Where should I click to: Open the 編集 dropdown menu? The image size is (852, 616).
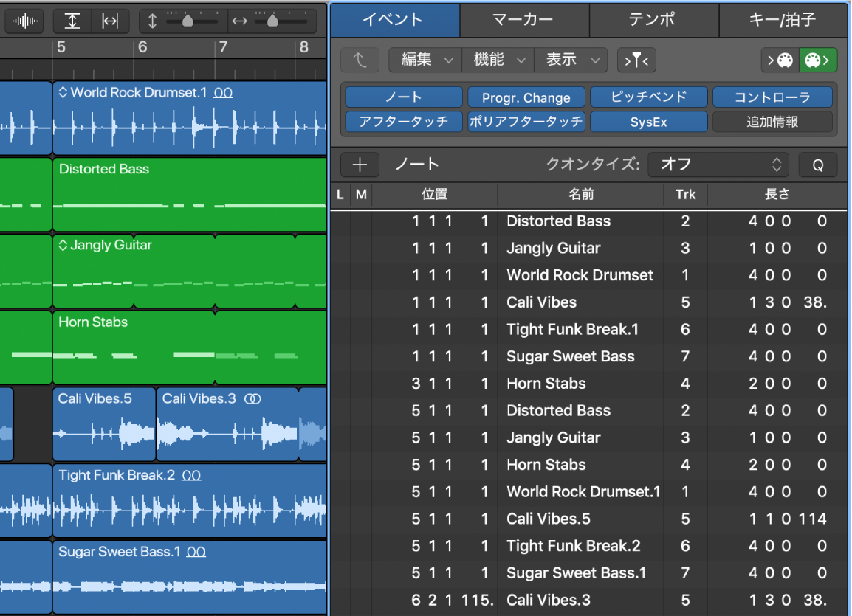pyautogui.click(x=425, y=60)
